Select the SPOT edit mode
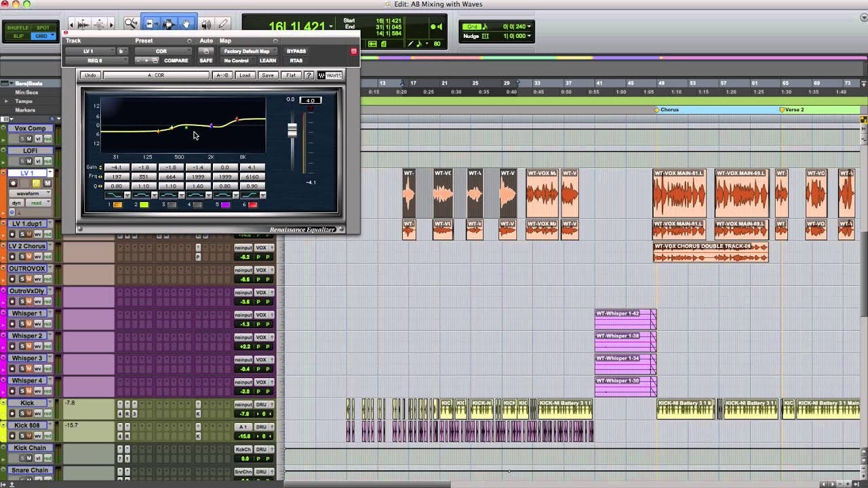 (43, 28)
